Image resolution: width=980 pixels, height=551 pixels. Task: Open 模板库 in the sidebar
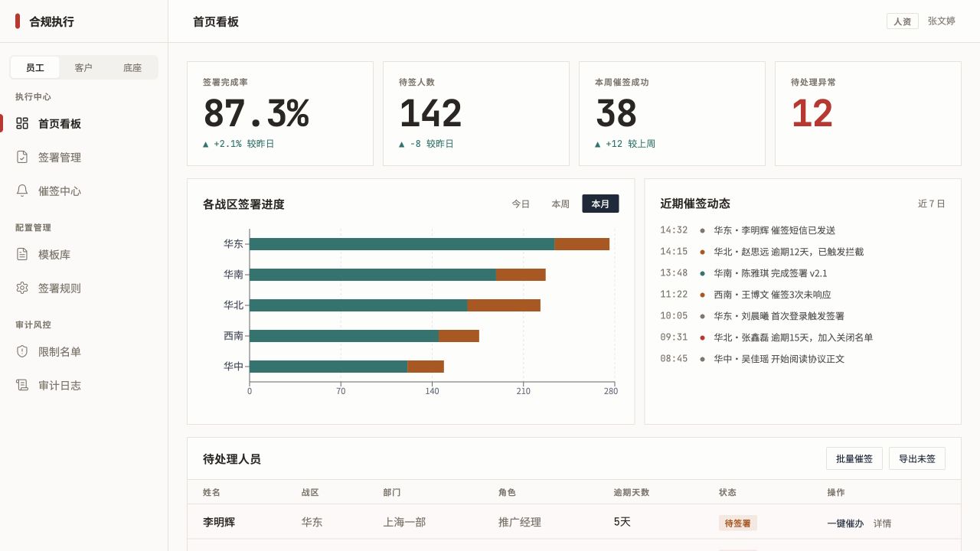pos(84,254)
